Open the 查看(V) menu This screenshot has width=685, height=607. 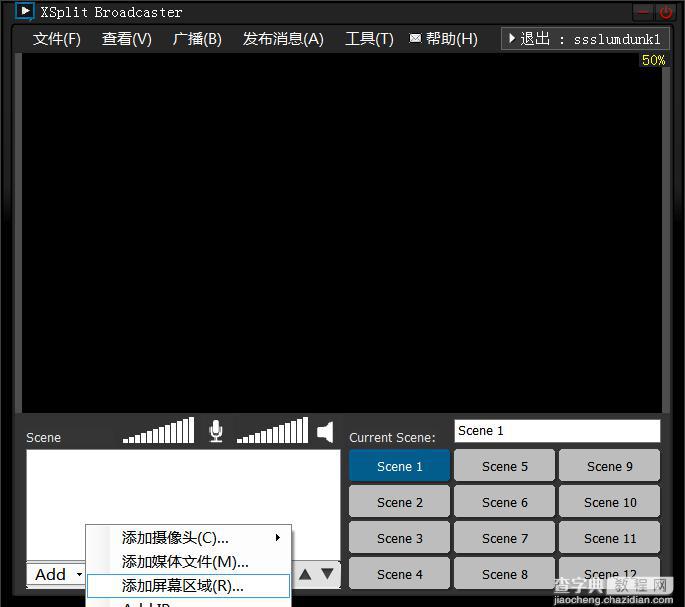coord(127,39)
